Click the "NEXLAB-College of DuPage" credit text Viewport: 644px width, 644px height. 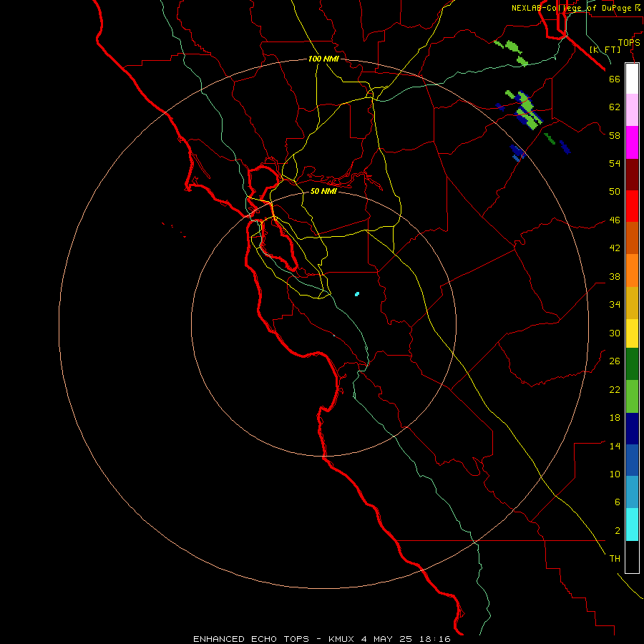(571, 8)
